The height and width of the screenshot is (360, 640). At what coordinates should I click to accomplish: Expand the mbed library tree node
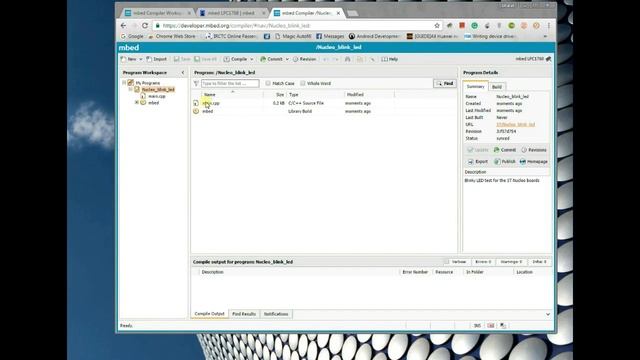(x=137, y=103)
